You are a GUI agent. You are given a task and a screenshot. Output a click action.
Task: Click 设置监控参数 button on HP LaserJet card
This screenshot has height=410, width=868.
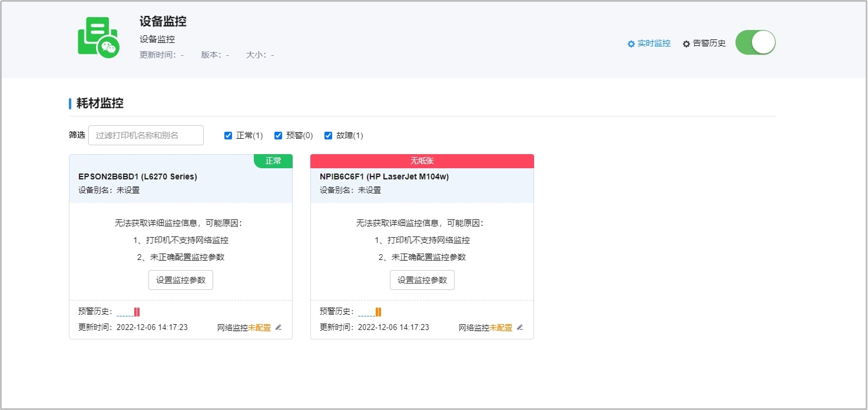[422, 280]
